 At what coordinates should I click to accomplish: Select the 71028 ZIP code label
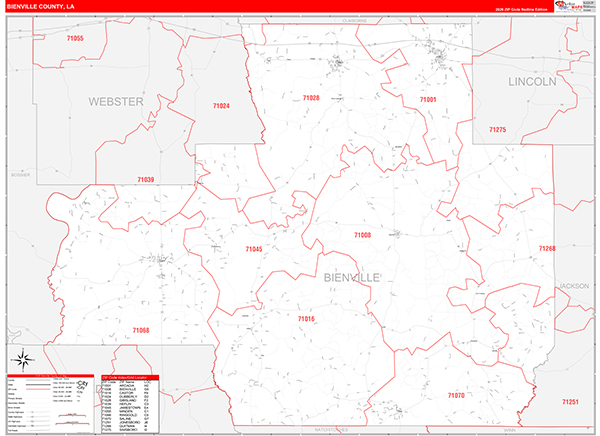pos(311,98)
